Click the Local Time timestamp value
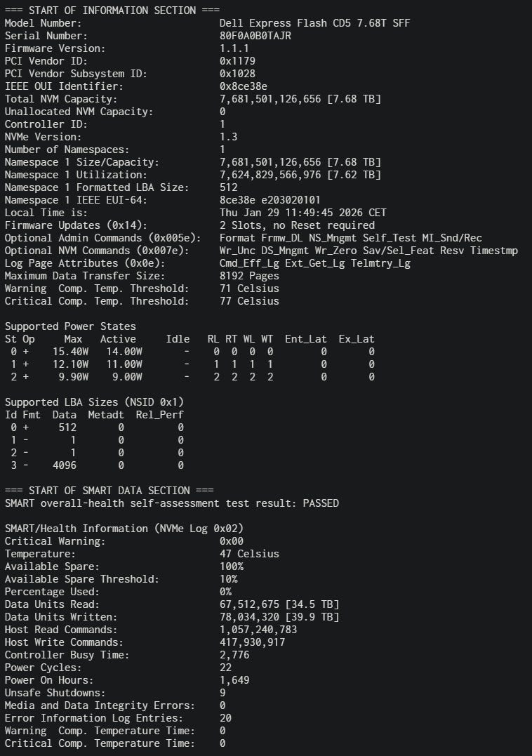Image resolution: width=532 pixels, height=756 pixels. tap(303, 213)
